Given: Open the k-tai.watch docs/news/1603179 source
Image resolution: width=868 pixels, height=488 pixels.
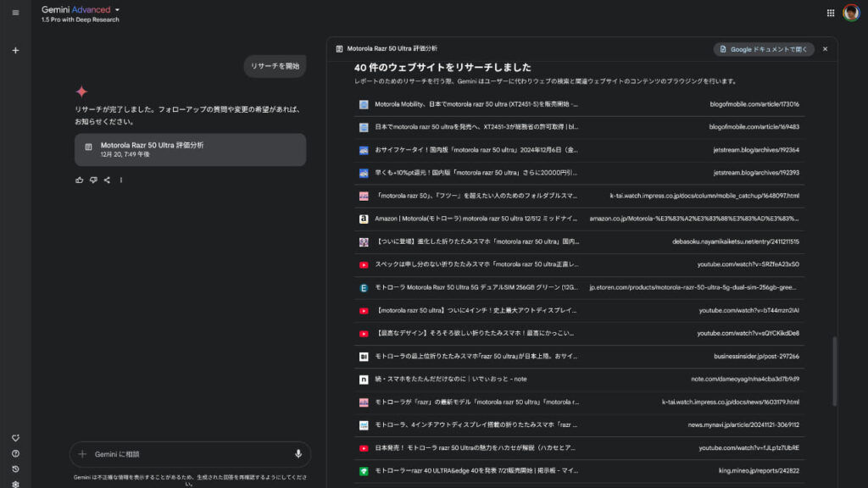Looking at the screenshot, I should pos(579,402).
